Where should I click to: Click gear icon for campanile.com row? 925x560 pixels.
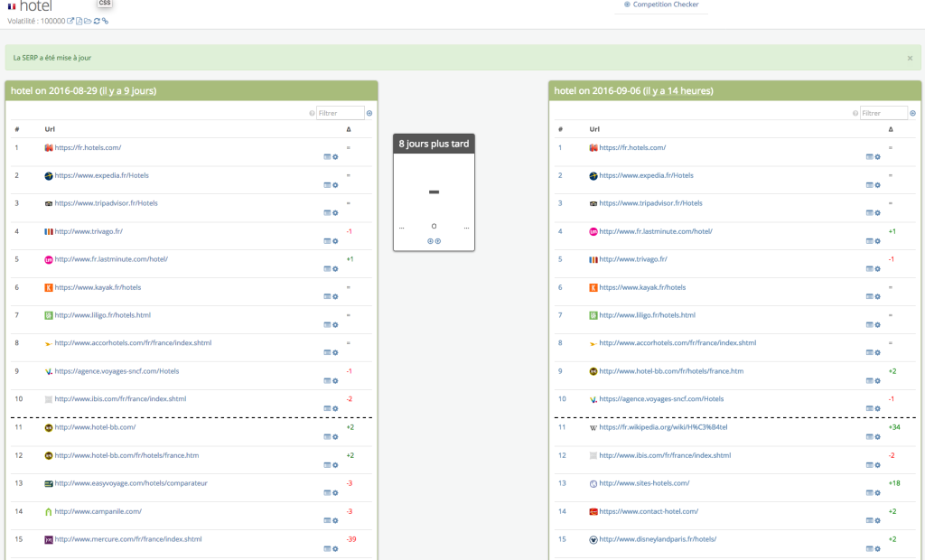point(335,521)
